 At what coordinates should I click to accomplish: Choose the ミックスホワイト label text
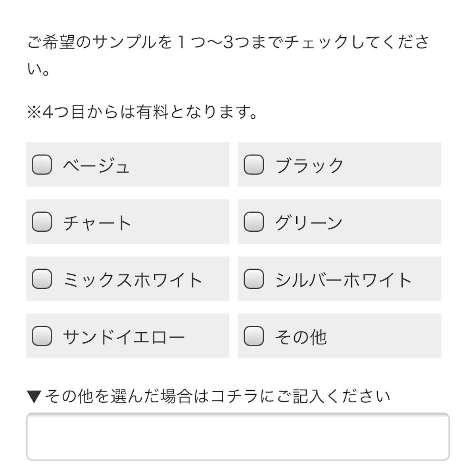133,280
